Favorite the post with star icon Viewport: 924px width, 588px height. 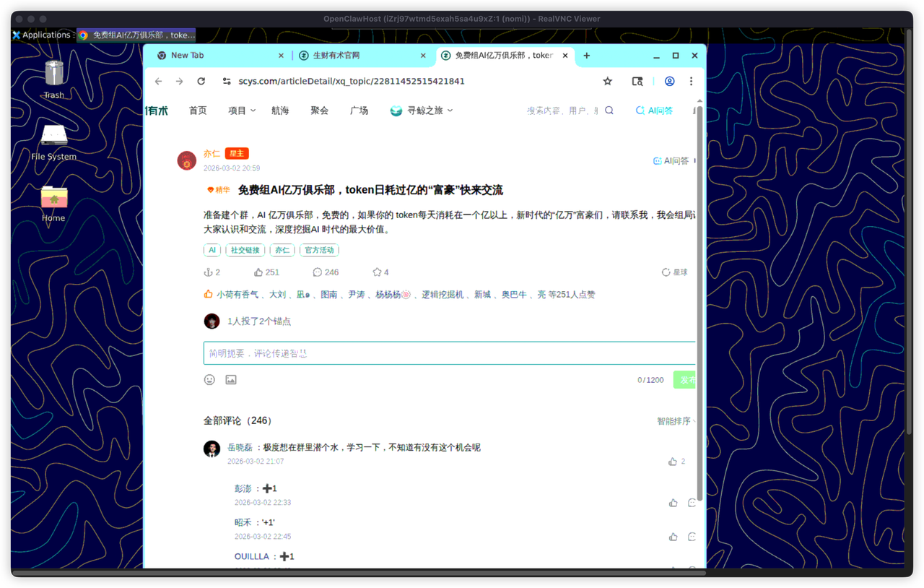pyautogui.click(x=376, y=272)
